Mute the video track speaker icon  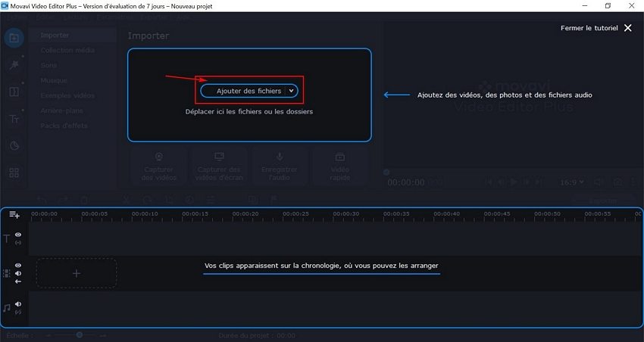[18, 273]
